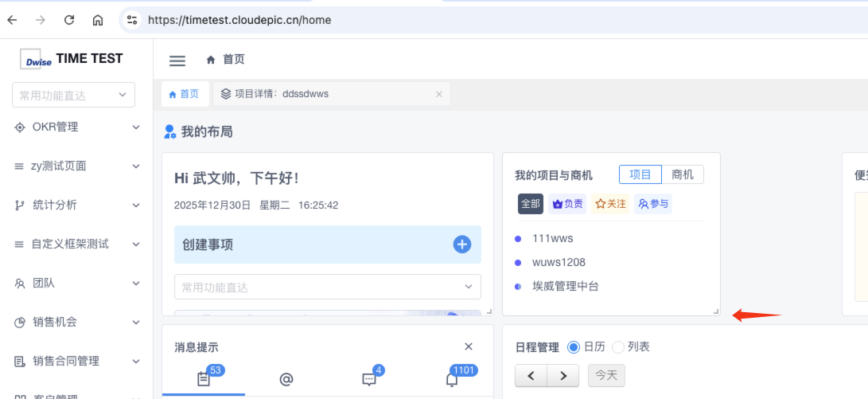Open the bell notifications with 1101 badge
868x399 pixels.
point(452,380)
